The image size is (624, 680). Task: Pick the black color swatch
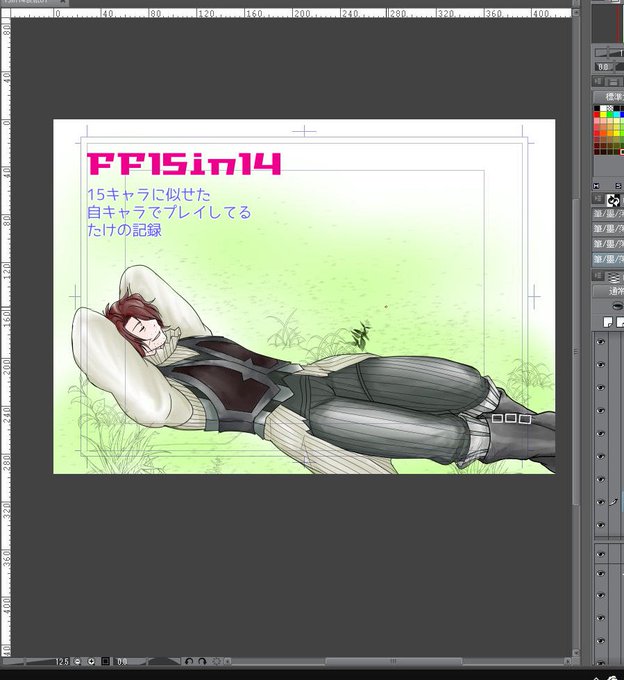597,108
